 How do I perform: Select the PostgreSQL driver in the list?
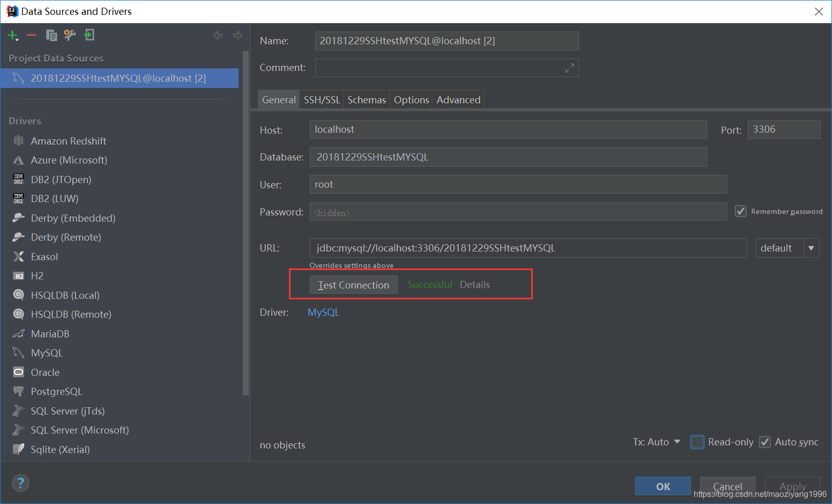pyautogui.click(x=56, y=391)
